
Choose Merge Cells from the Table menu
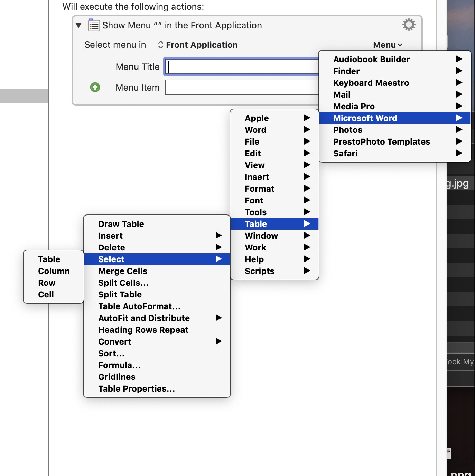click(x=157, y=271)
